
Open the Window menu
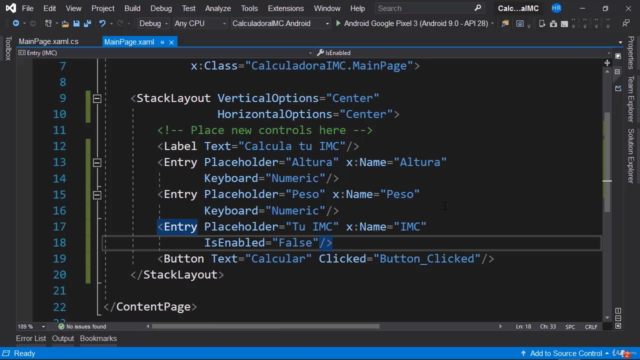coord(327,8)
